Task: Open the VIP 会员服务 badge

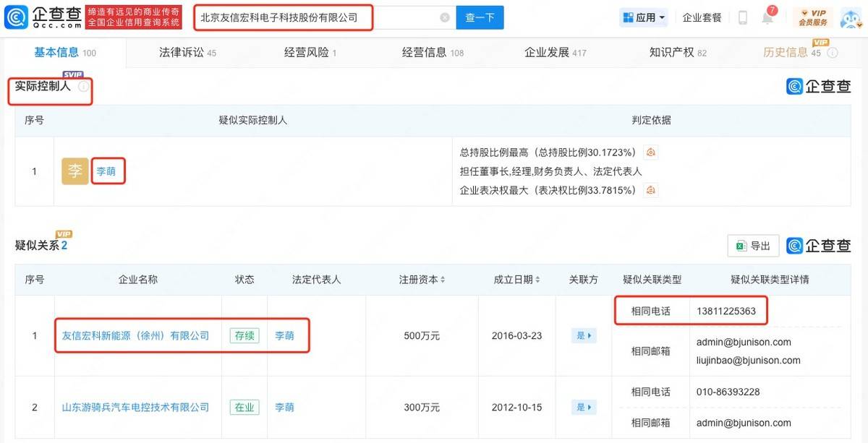Action: (812, 17)
